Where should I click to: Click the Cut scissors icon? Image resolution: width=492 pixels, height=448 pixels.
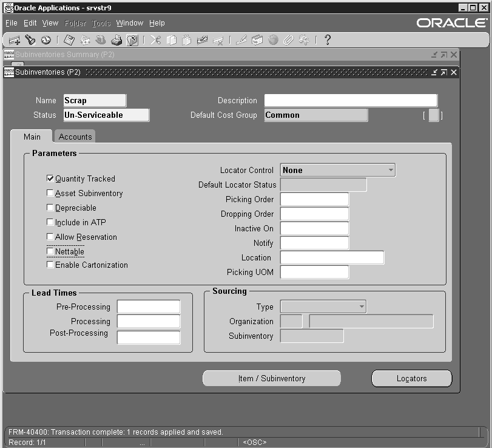tap(155, 40)
